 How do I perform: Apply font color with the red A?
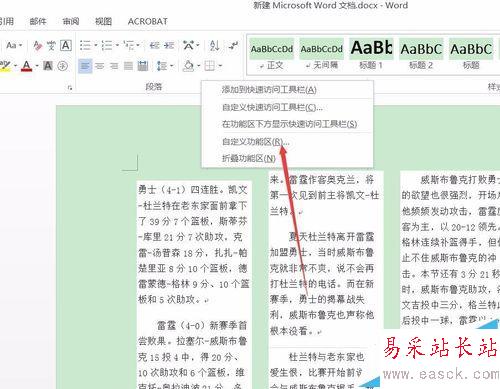coord(27,66)
